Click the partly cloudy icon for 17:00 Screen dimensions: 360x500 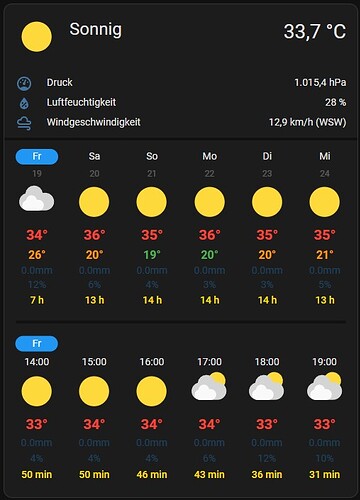[x=209, y=387]
